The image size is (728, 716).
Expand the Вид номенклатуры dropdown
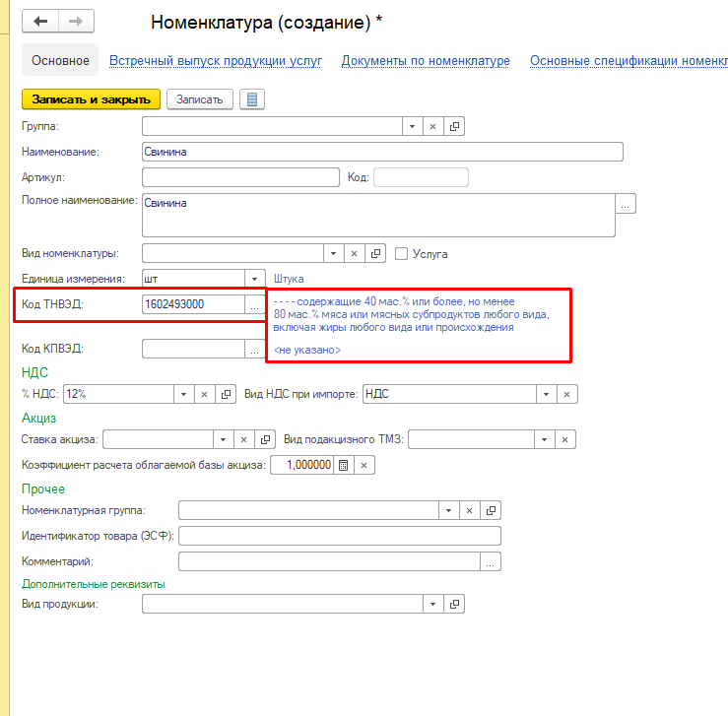333,253
